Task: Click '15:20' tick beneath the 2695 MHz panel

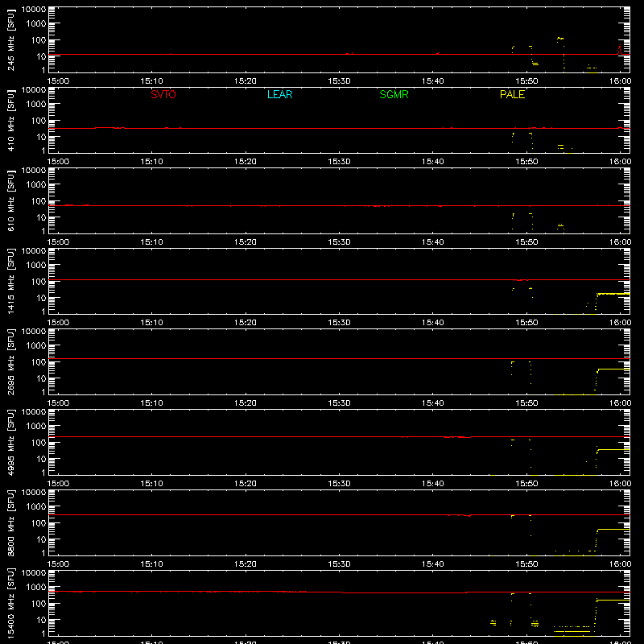Action: [x=246, y=403]
